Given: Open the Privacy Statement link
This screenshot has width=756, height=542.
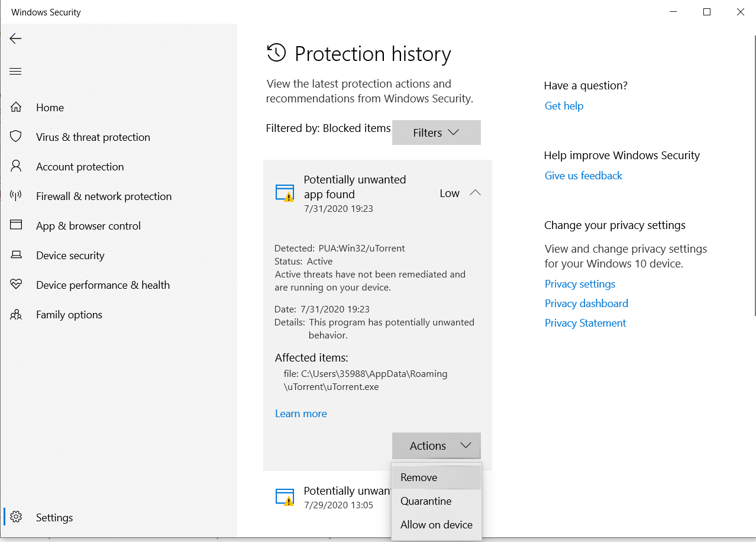Looking at the screenshot, I should (x=585, y=323).
